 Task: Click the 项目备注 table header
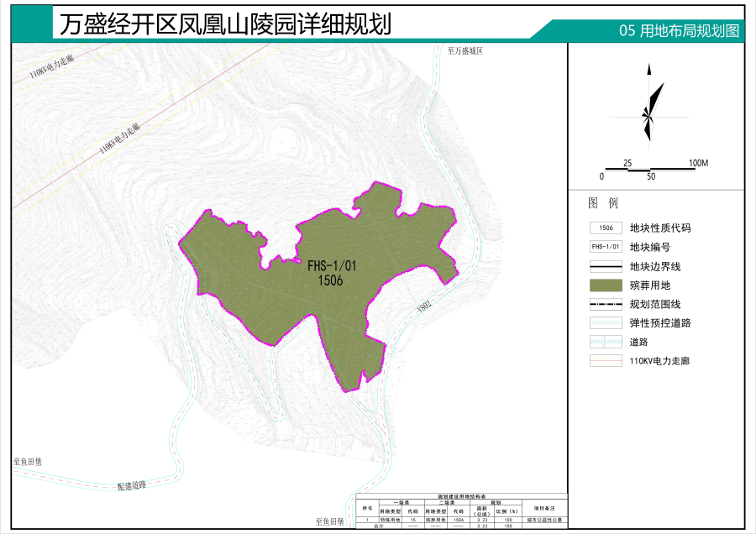[x=544, y=508]
